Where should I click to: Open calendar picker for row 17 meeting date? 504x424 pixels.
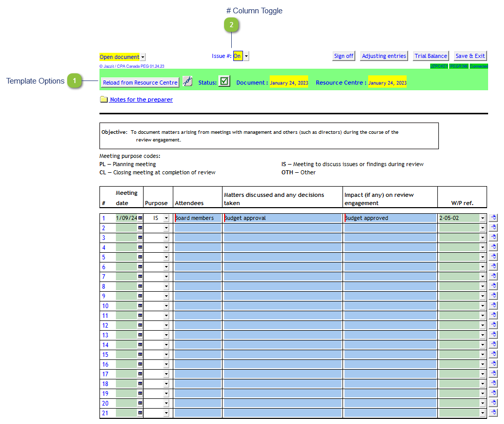(140, 374)
